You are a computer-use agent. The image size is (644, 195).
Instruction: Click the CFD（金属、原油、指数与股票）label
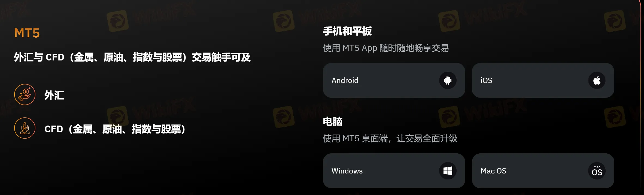click(115, 129)
